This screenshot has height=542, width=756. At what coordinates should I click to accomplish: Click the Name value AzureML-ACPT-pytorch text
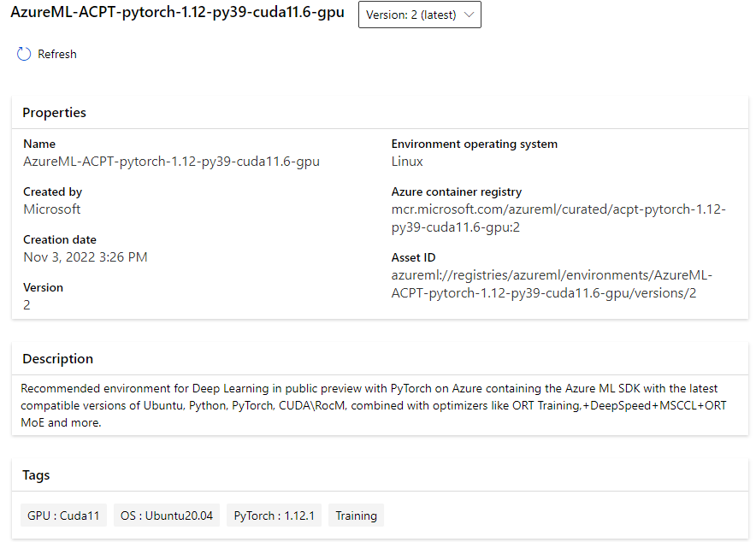coord(171,161)
